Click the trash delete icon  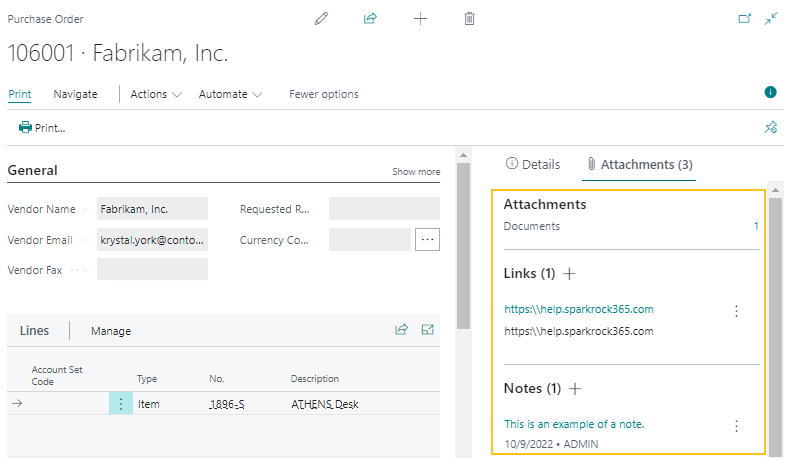pos(469,19)
